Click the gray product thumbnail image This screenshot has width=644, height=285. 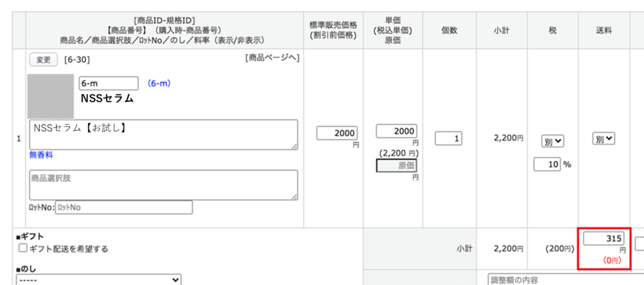(x=50, y=96)
